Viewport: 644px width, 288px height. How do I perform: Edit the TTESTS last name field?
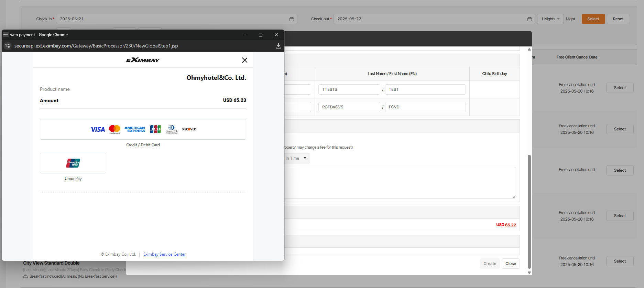point(349,89)
